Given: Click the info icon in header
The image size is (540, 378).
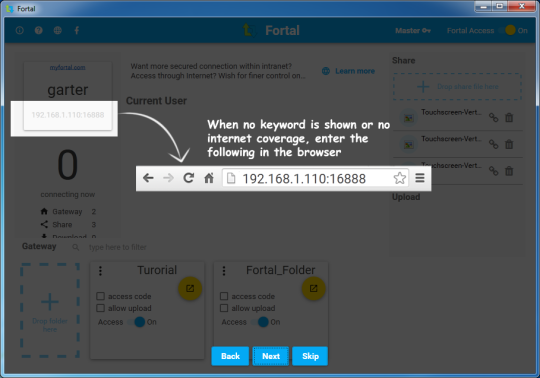Looking at the screenshot, I should coord(20,30).
